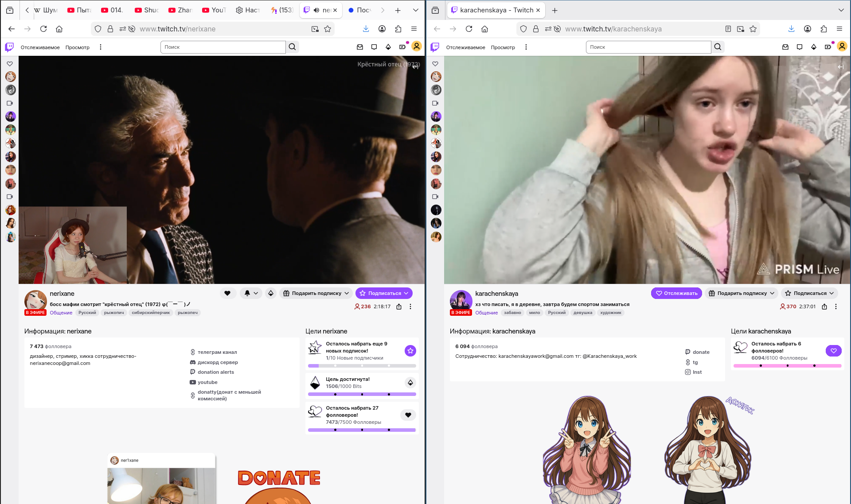Collapse right sidebar in karachenskaya player
Image resolution: width=851 pixels, height=504 pixels.
point(840,67)
